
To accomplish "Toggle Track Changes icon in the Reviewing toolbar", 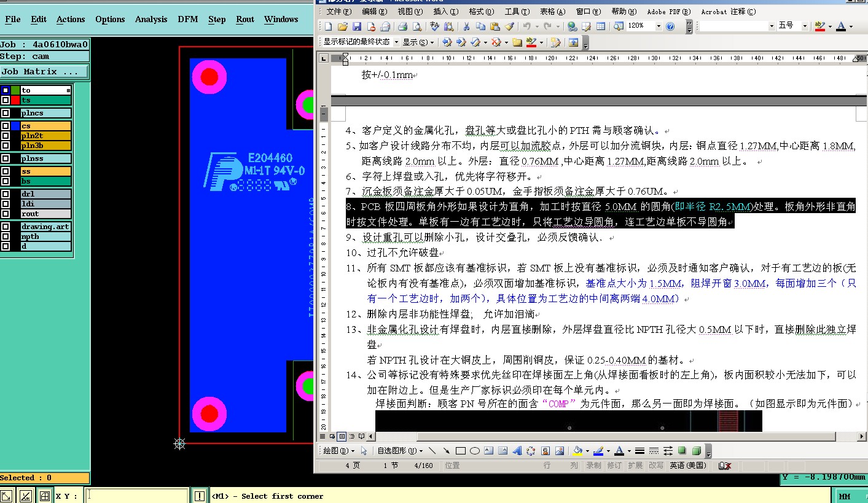I will click(x=555, y=42).
